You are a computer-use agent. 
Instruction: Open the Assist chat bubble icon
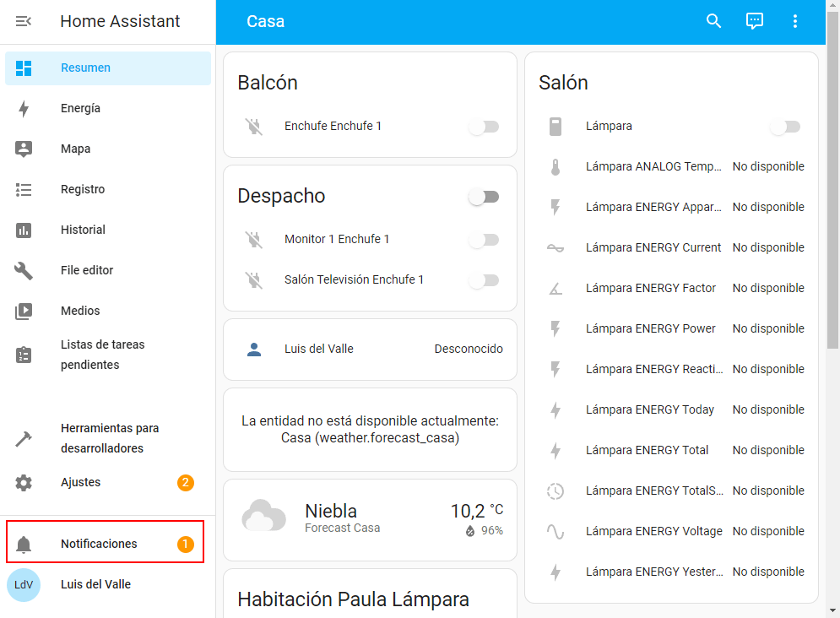[x=754, y=21]
